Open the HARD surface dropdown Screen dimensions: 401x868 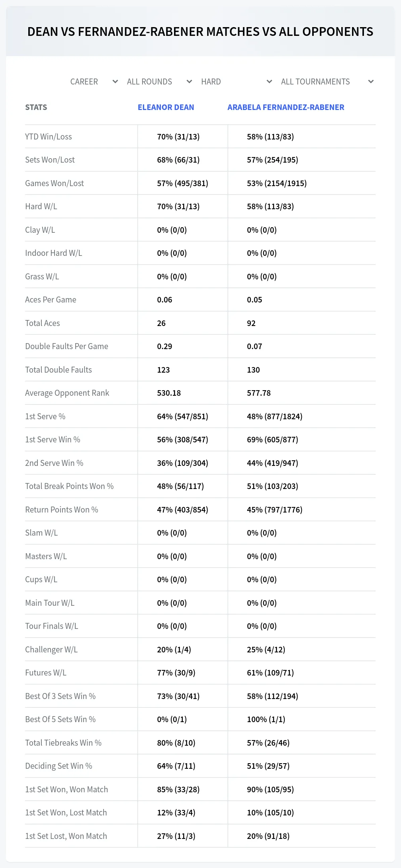point(237,82)
